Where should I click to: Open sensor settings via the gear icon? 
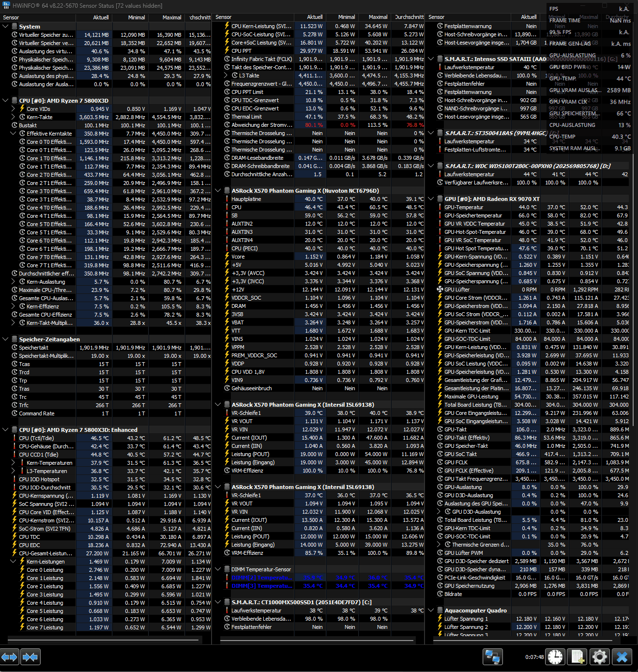tap(600, 657)
